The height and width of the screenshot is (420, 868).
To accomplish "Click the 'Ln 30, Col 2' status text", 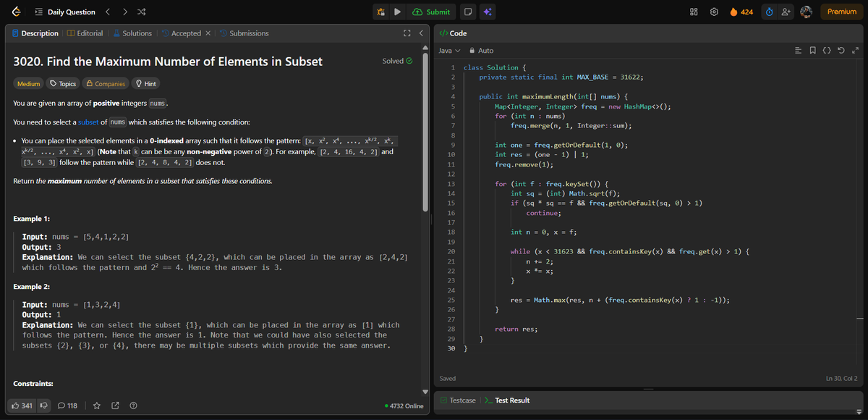I will (841, 379).
